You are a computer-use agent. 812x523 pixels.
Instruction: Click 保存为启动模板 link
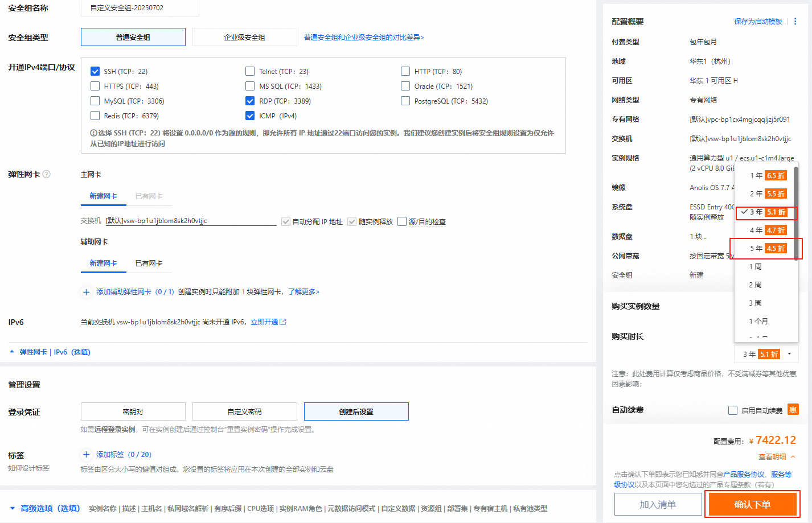(x=758, y=22)
